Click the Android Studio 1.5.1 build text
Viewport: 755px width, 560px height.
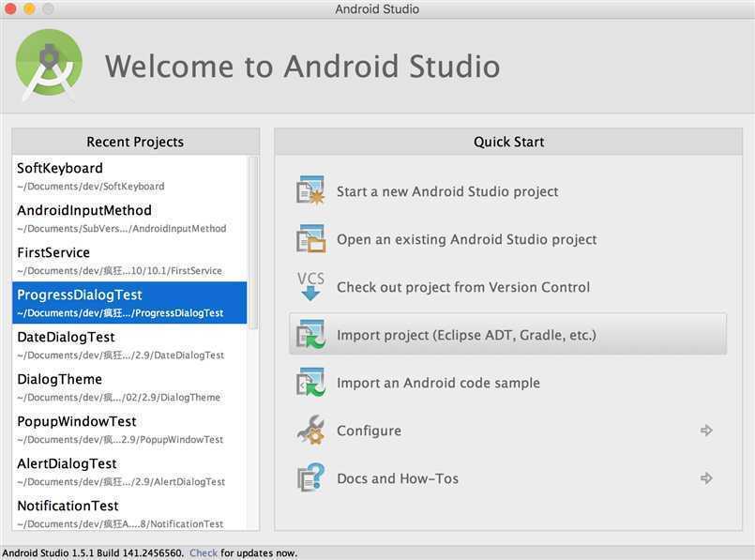point(93,552)
